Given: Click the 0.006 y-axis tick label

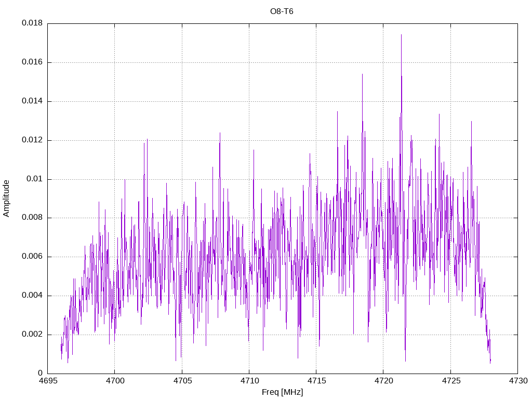Looking at the screenshot, I should (x=32, y=257).
